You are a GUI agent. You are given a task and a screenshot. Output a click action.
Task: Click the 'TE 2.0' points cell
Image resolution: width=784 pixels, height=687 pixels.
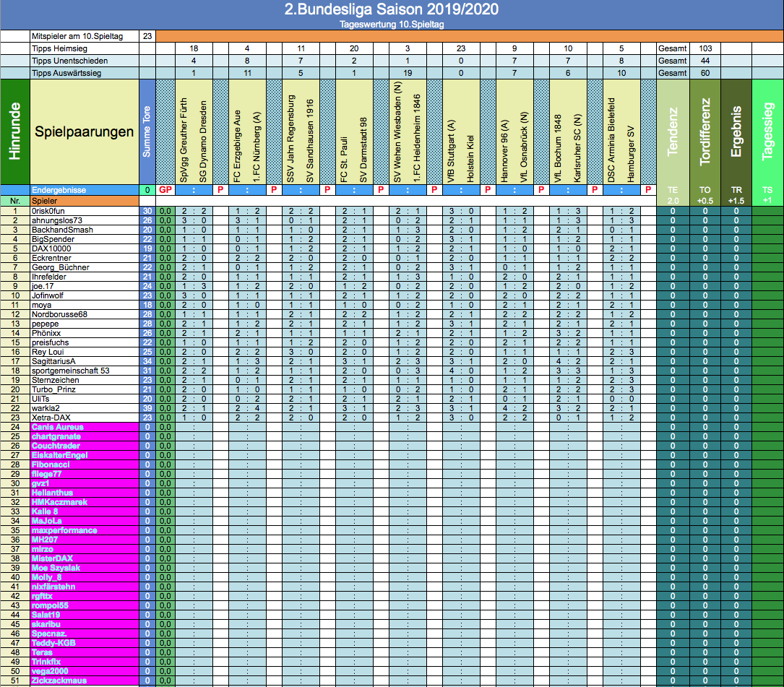pyautogui.click(x=673, y=196)
